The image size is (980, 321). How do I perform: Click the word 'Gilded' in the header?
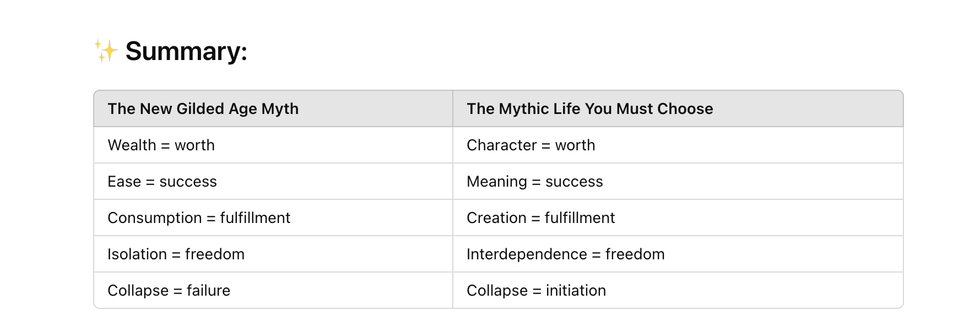(x=201, y=109)
